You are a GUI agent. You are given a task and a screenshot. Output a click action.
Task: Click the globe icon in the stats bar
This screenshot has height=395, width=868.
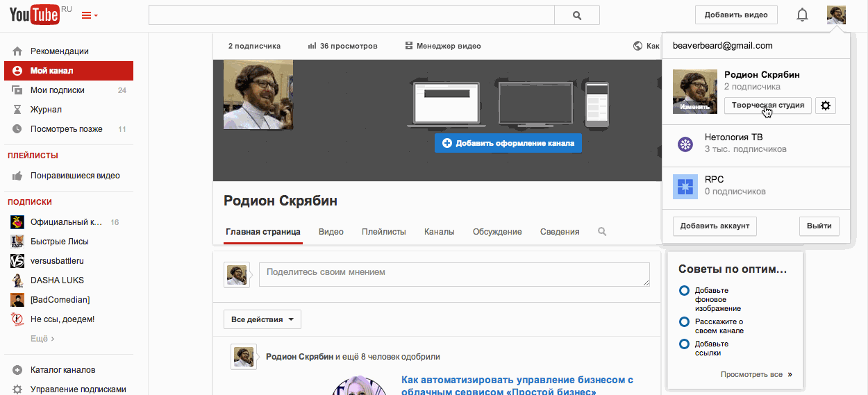637,46
